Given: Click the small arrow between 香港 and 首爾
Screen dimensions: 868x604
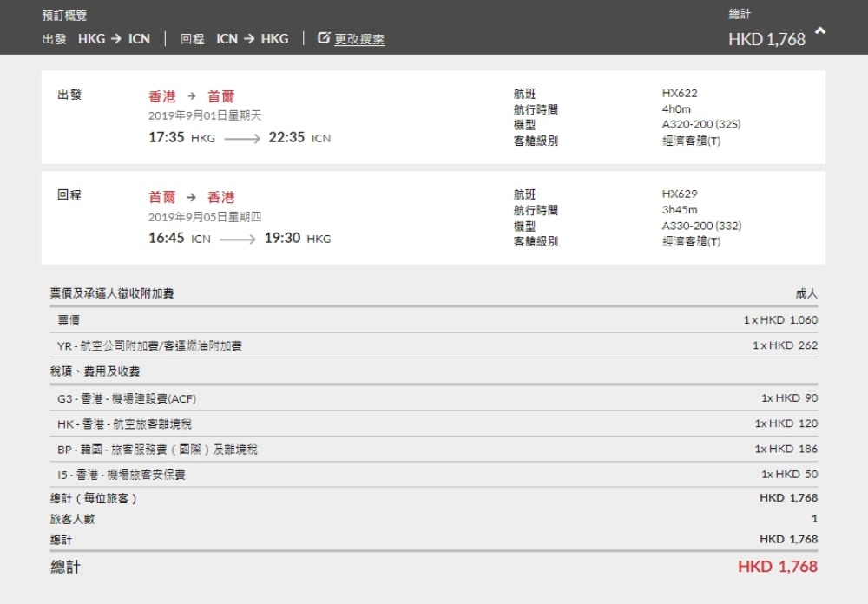Looking at the screenshot, I should 192,96.
